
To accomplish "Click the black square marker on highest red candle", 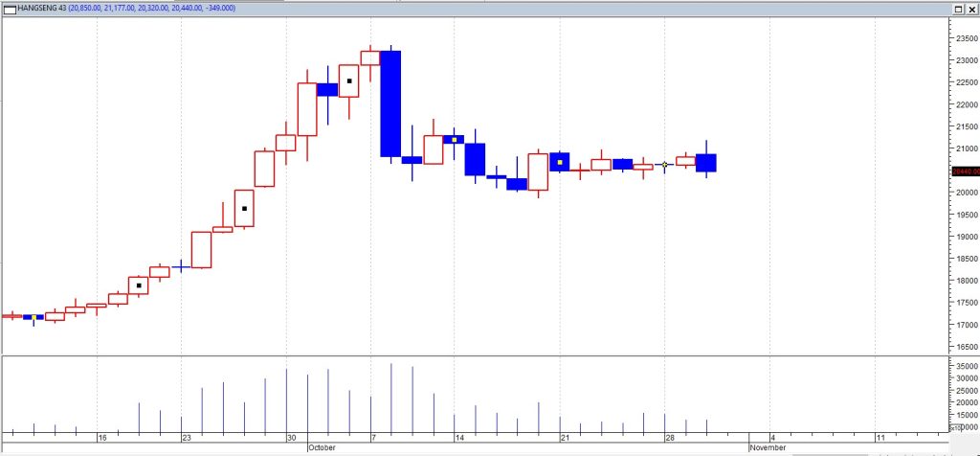I will (x=349, y=81).
